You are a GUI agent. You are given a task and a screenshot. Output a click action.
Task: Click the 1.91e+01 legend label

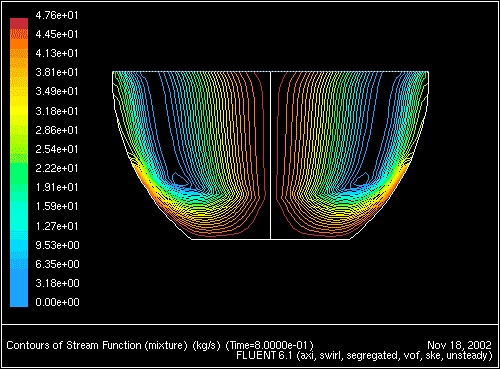point(57,187)
